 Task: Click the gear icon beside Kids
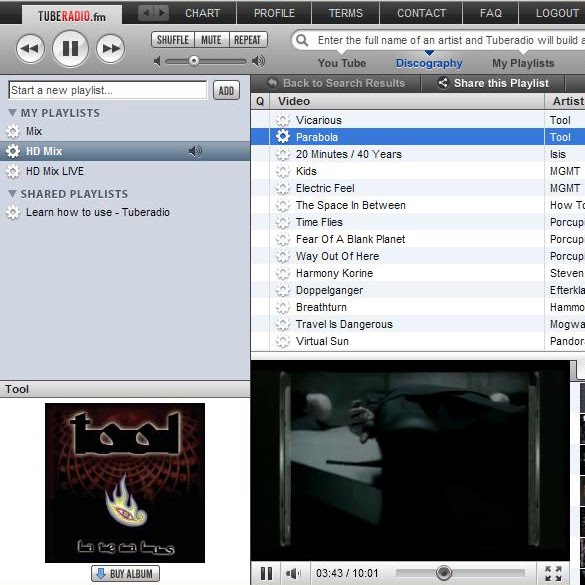point(282,171)
